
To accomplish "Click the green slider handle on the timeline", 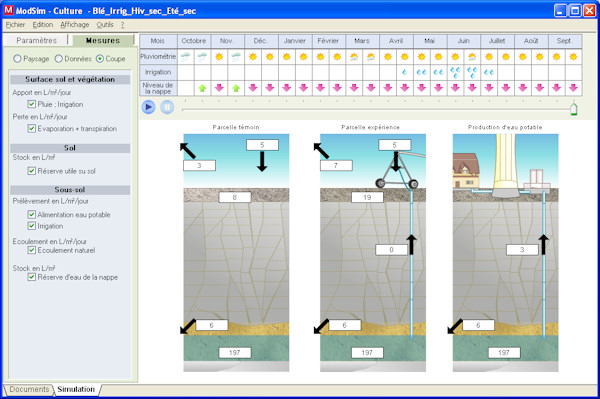I will point(573,109).
